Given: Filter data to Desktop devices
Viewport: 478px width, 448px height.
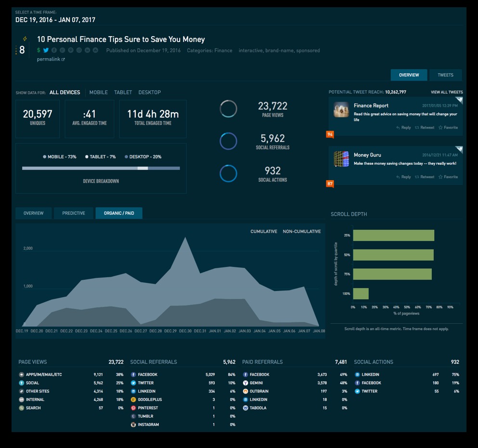Looking at the screenshot, I should [x=149, y=92].
